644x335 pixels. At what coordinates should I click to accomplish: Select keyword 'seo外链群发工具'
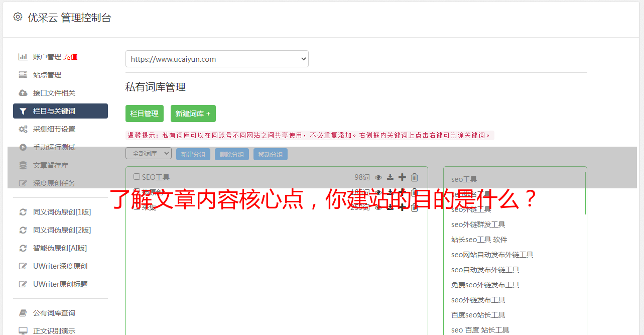pos(478,225)
